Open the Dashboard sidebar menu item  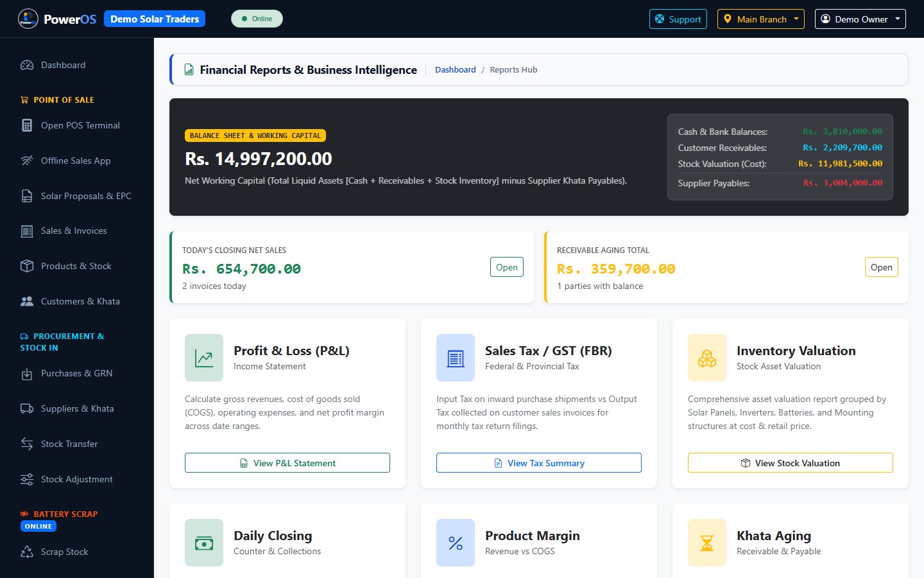(x=77, y=66)
